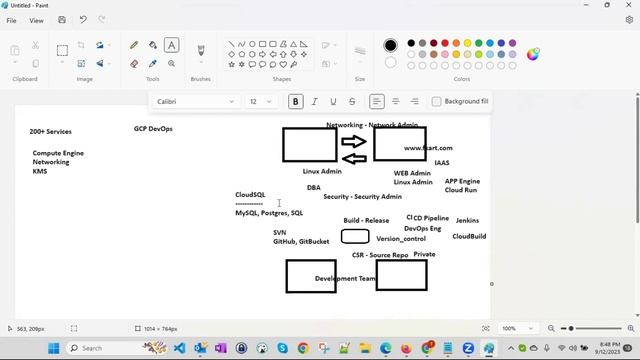Screen dimensions: 640x360
Task: Align text right
Action: click(x=414, y=102)
